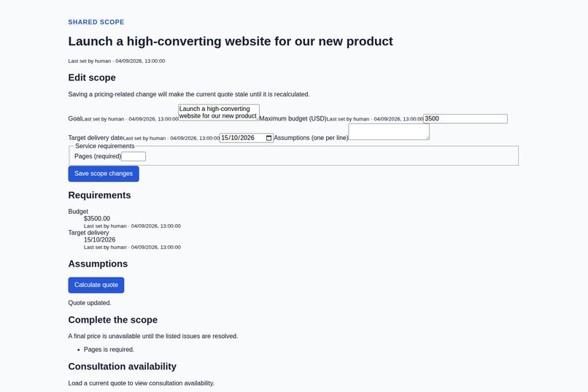Click the Requirements heading
Viewport: 588px width, 392px height.
point(99,196)
